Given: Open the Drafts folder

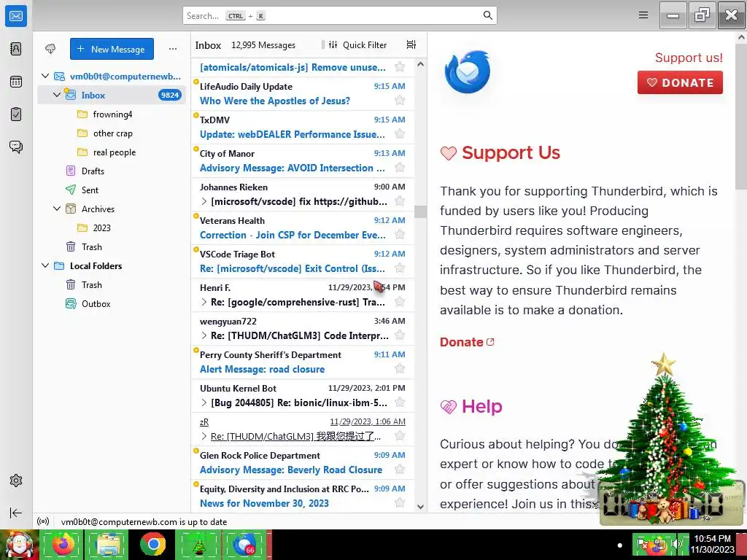Looking at the screenshot, I should pyautogui.click(x=112, y=171).
